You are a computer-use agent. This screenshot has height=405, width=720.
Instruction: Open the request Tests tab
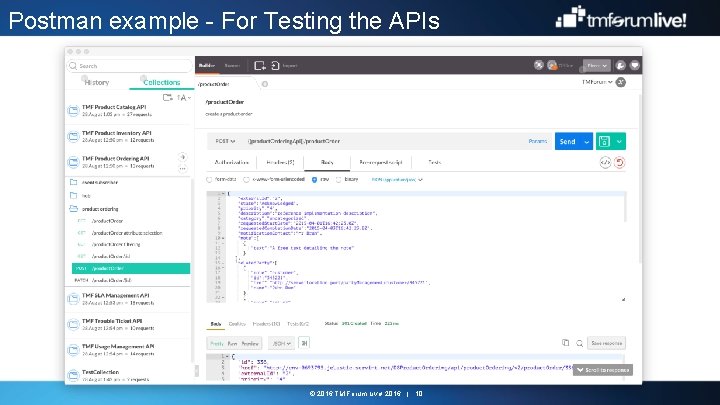coord(434,163)
